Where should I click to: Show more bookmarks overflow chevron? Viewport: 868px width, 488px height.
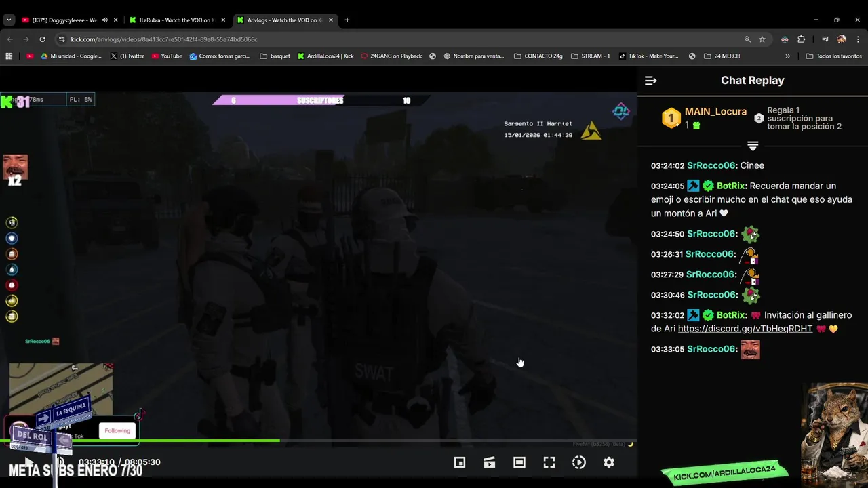click(x=787, y=56)
